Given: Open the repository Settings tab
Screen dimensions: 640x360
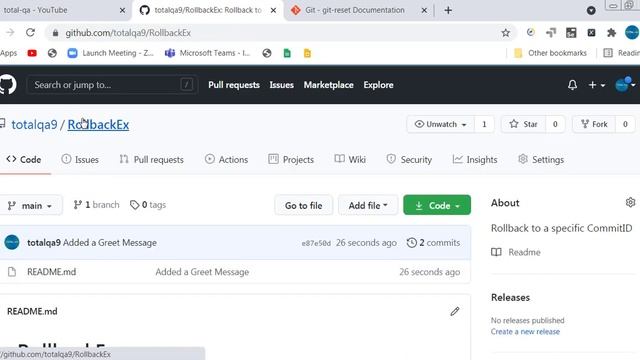Looking at the screenshot, I should [541, 160].
